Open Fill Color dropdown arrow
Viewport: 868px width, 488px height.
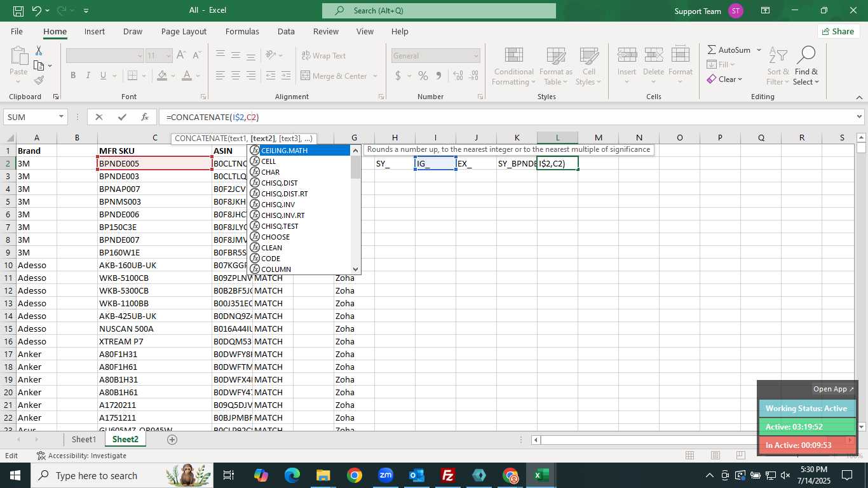coord(173,76)
